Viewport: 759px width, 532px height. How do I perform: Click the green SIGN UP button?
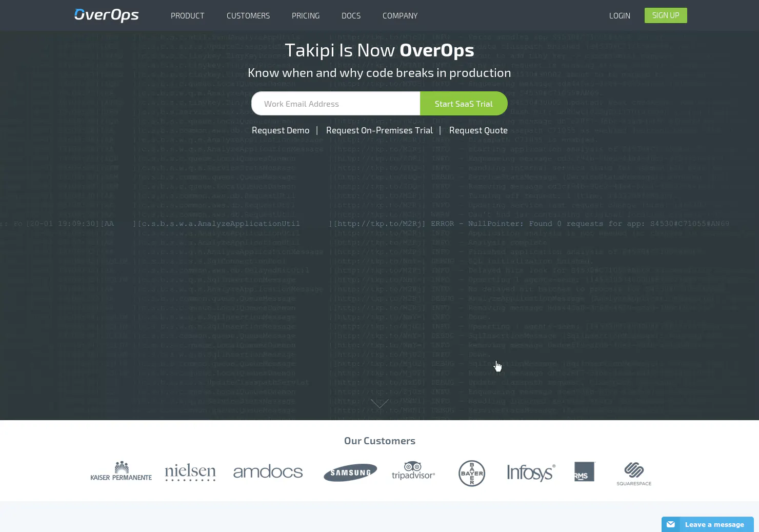[666, 15]
